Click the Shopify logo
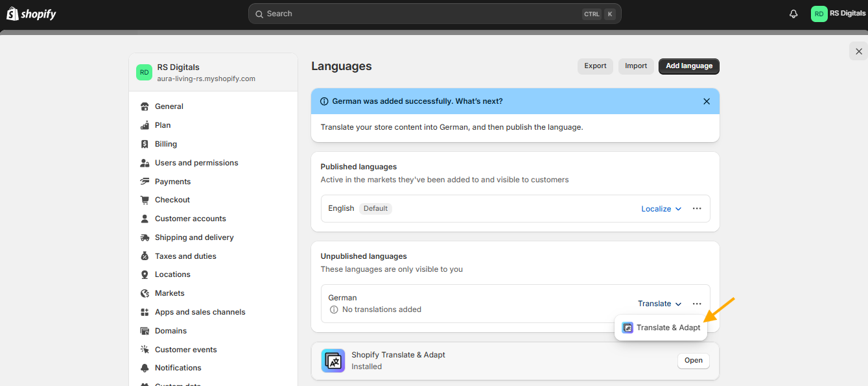This screenshot has height=386, width=868. click(x=31, y=14)
